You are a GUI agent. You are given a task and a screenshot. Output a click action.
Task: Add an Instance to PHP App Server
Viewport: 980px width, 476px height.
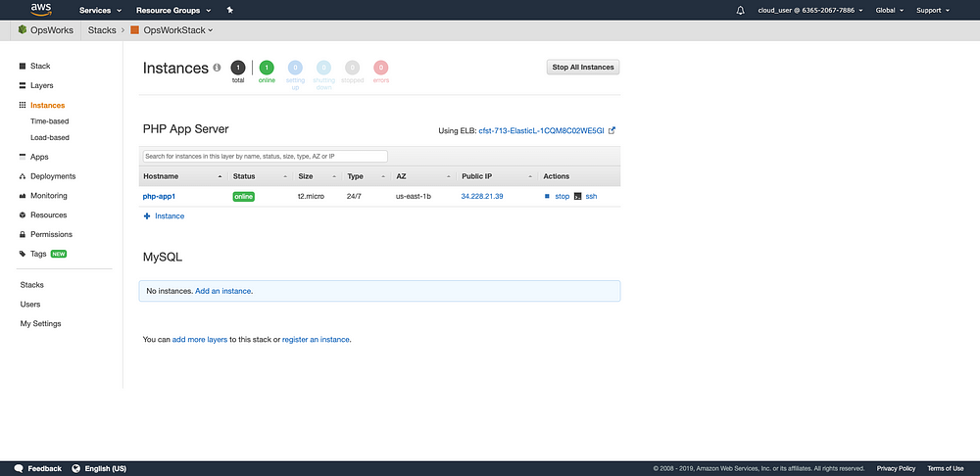point(165,216)
